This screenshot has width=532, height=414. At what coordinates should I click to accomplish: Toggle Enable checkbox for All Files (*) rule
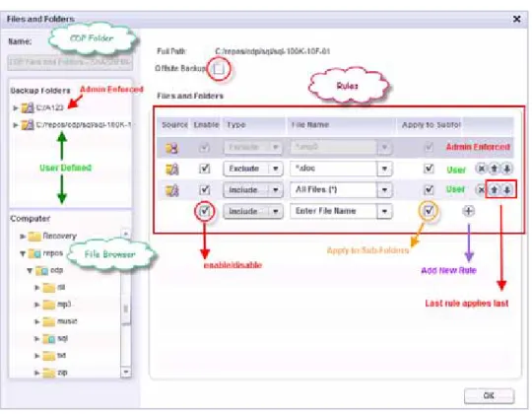pos(205,189)
